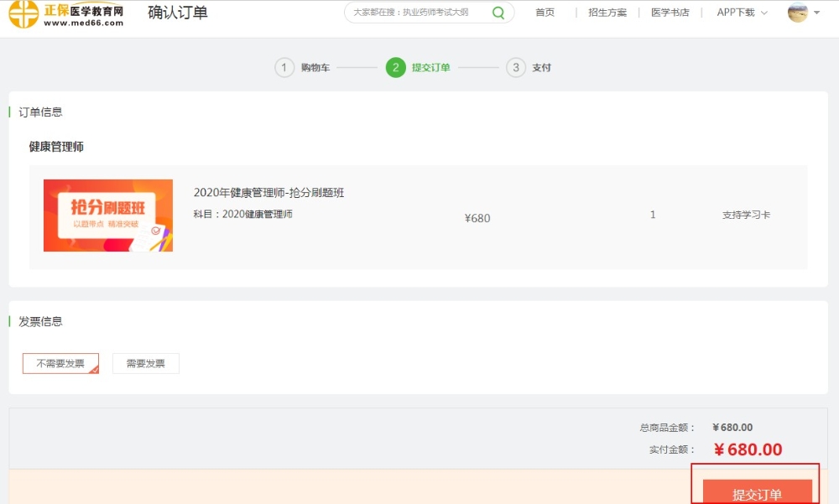Open 医学书店 in top navigation

point(670,13)
